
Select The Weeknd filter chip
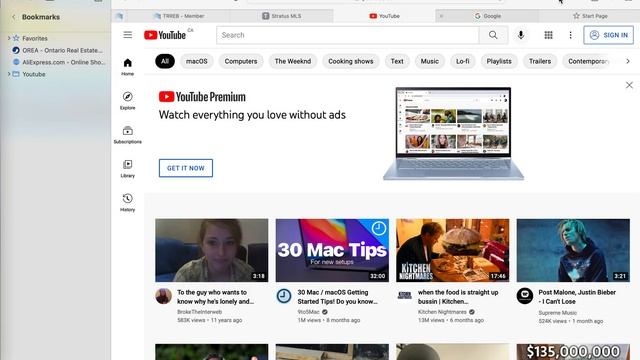point(293,61)
